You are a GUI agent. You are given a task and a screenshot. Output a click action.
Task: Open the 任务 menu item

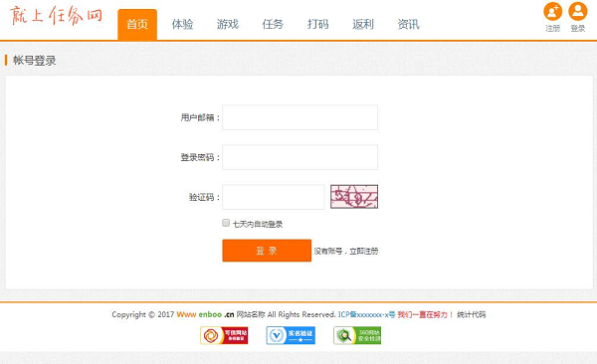pos(273,25)
